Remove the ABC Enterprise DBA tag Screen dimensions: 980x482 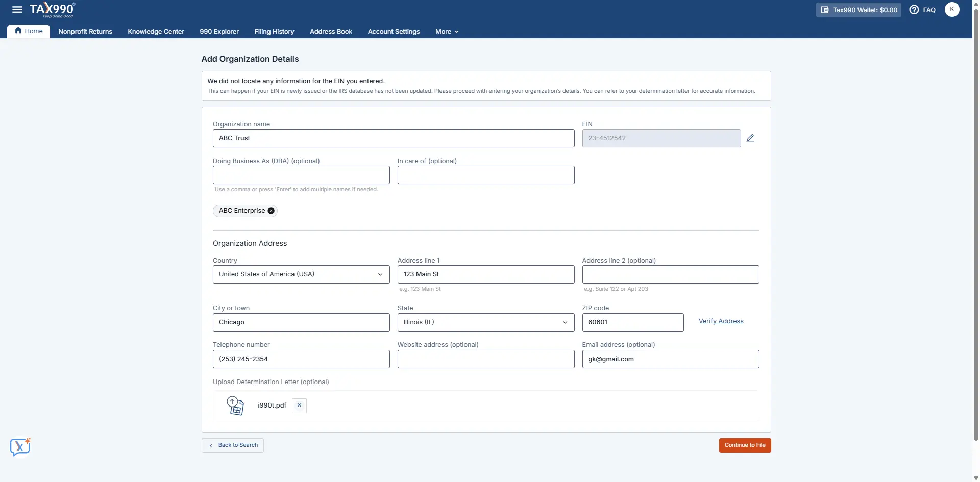(271, 210)
